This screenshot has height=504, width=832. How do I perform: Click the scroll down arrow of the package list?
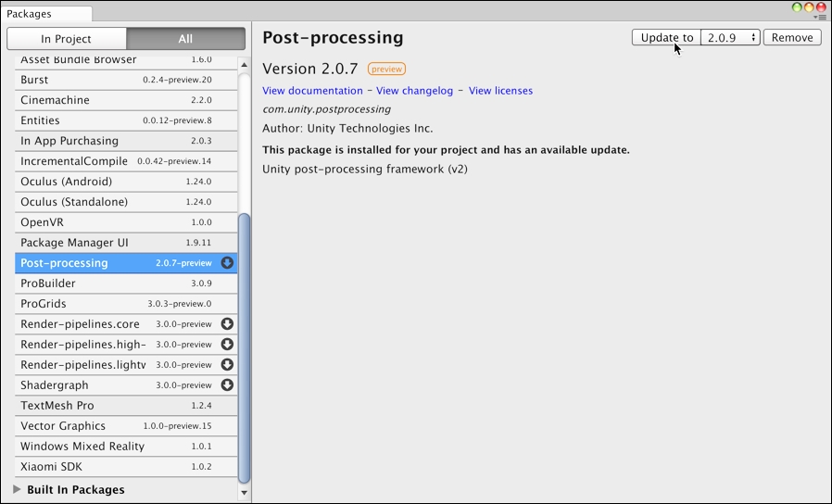(244, 492)
